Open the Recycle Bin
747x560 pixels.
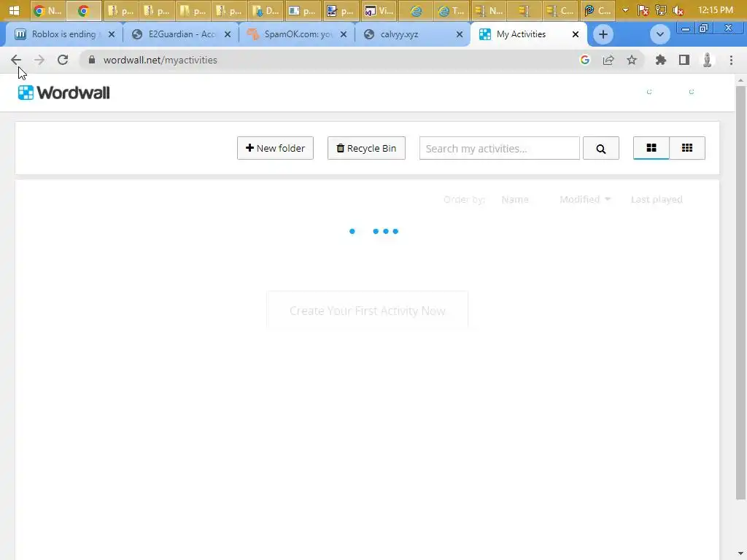(x=366, y=148)
